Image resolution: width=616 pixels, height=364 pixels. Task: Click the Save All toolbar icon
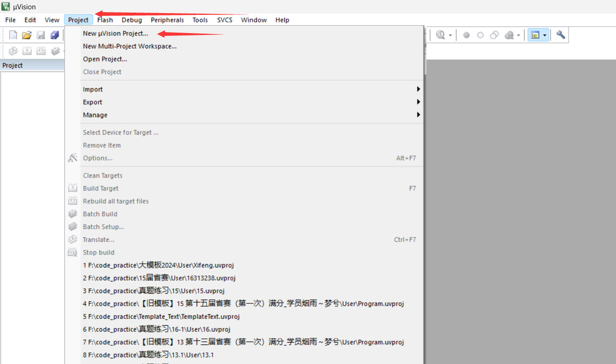55,35
